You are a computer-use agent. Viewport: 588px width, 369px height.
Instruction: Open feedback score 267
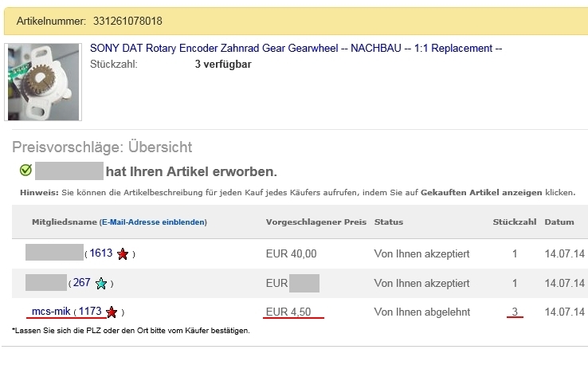pos(82,283)
